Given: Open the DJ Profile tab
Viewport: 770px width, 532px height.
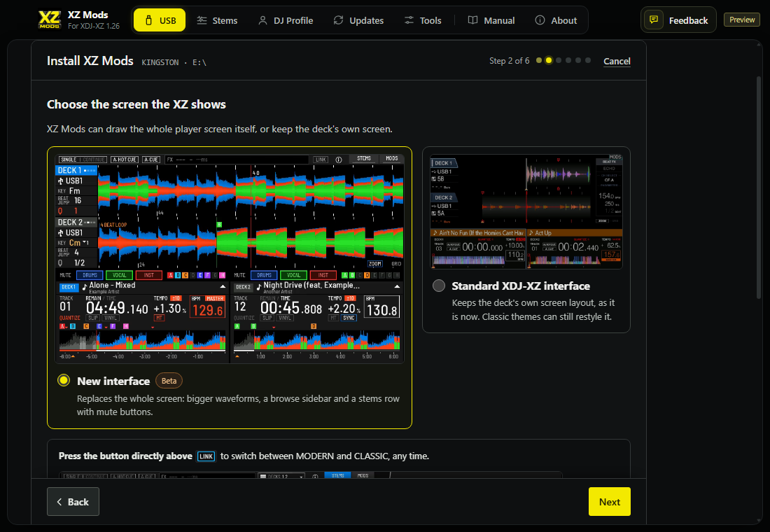Looking at the screenshot, I should [286, 20].
